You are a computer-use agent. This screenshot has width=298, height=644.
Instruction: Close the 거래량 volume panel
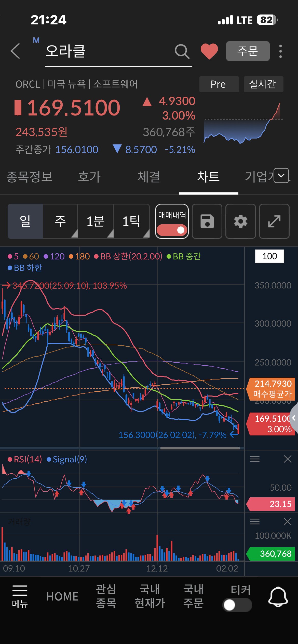(x=288, y=522)
